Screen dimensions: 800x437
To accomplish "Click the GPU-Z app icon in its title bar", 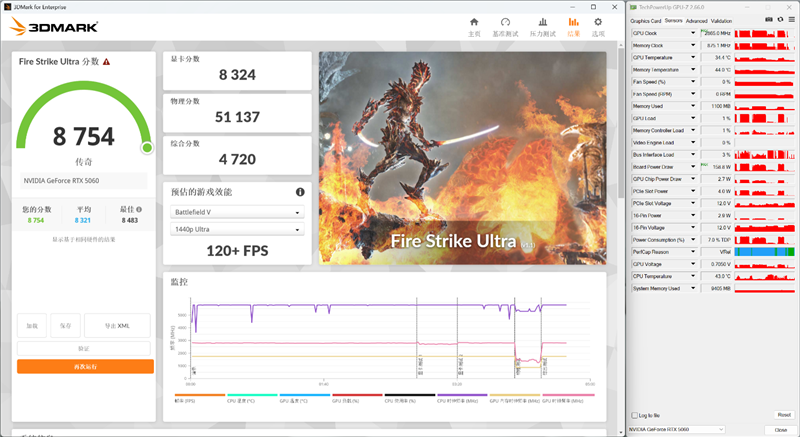I will click(633, 7).
